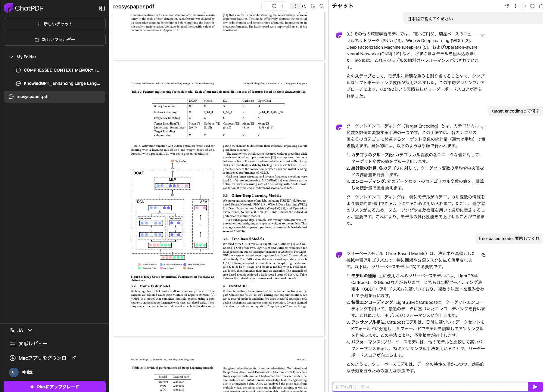Reset PDF zoom rotation icon

pos(274,6)
